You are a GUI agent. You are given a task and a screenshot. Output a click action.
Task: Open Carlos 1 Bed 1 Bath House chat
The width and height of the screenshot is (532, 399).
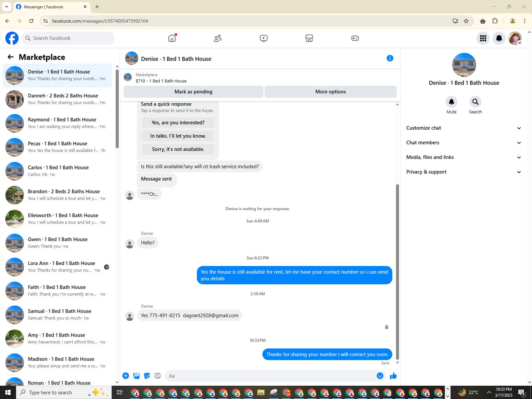click(57, 171)
